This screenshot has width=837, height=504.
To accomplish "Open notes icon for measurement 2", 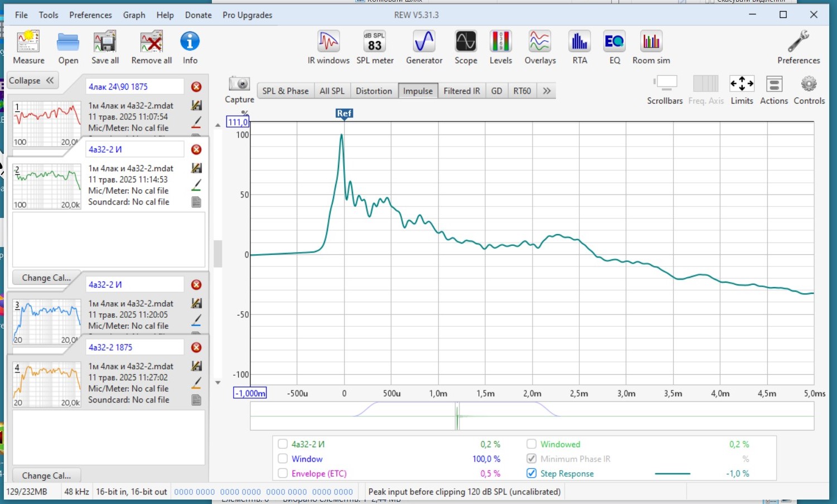I will tap(196, 202).
